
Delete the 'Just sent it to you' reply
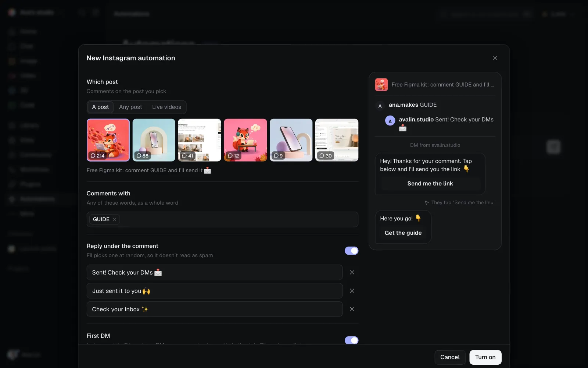click(x=352, y=291)
